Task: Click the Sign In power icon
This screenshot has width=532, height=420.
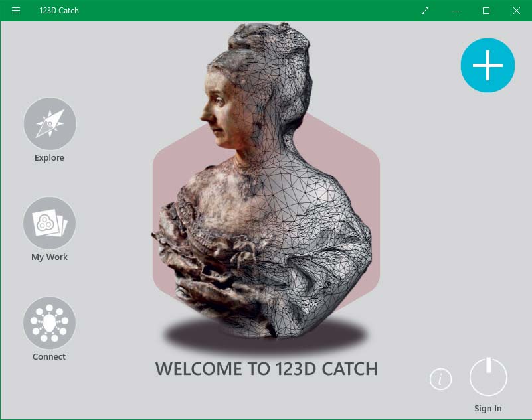Action: click(488, 377)
